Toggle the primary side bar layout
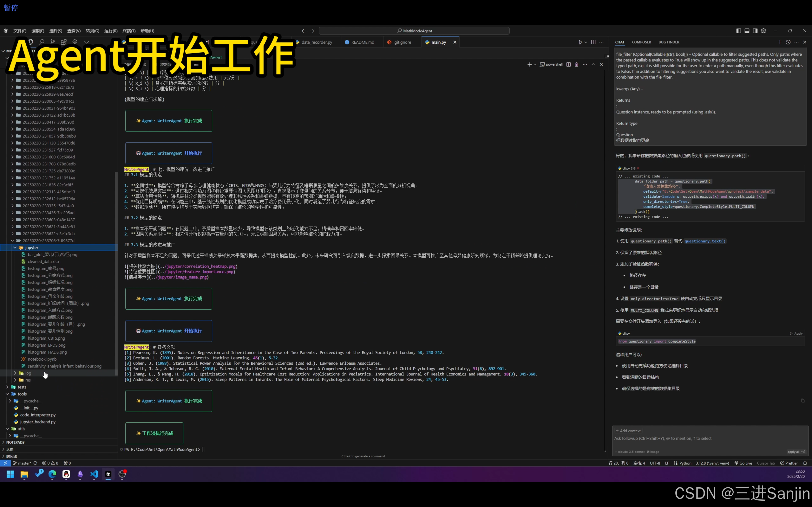This screenshot has height=507, width=812. tap(738, 31)
